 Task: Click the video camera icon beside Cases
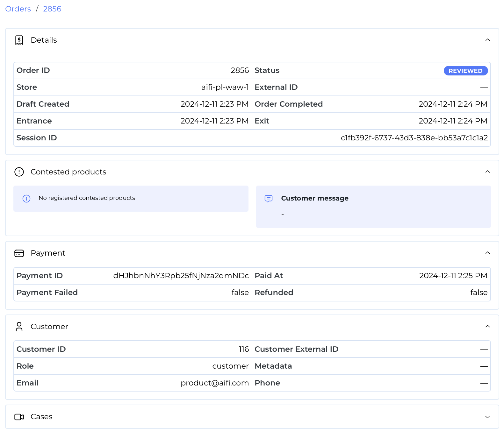click(19, 417)
